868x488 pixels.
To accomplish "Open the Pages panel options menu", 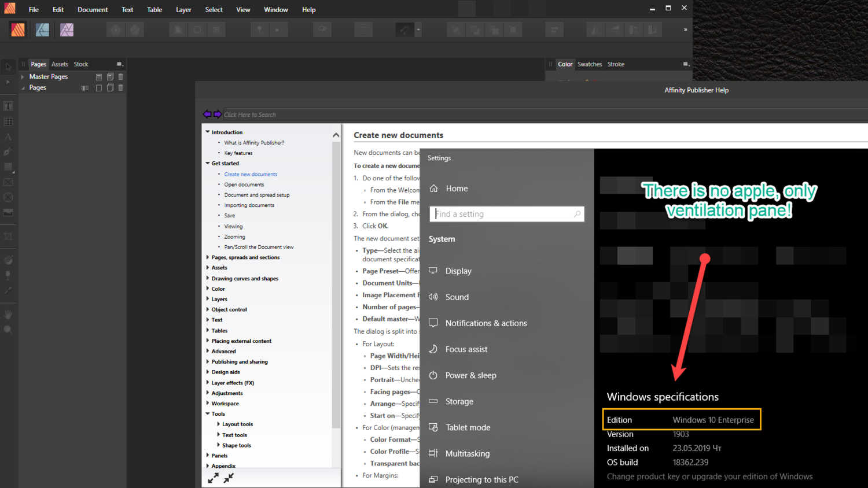I will coord(120,64).
